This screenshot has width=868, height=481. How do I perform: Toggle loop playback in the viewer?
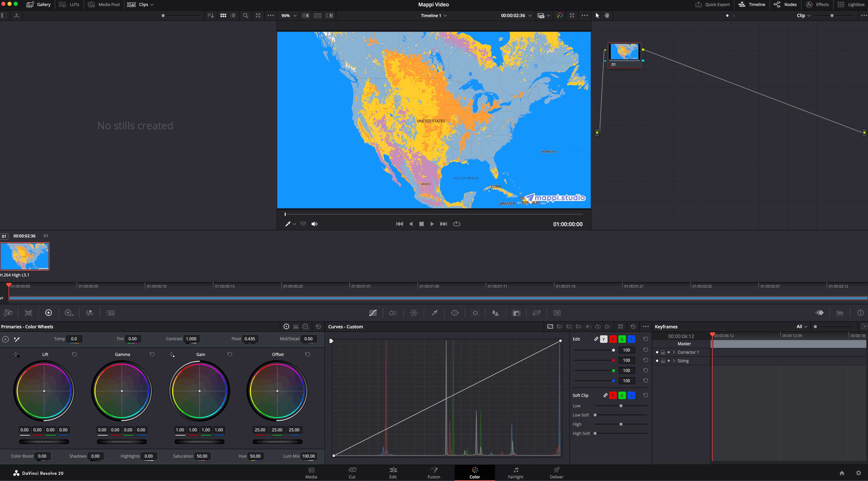[457, 224]
